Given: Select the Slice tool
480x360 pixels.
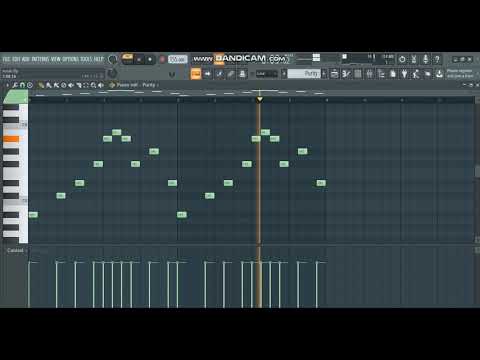Looking at the screenshot, I should click(x=79, y=85).
